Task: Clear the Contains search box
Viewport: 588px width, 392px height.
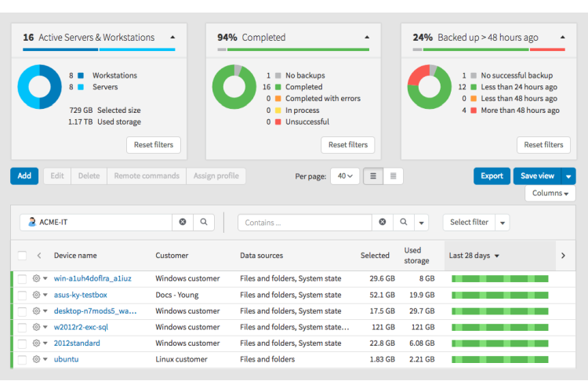Action: pos(383,223)
